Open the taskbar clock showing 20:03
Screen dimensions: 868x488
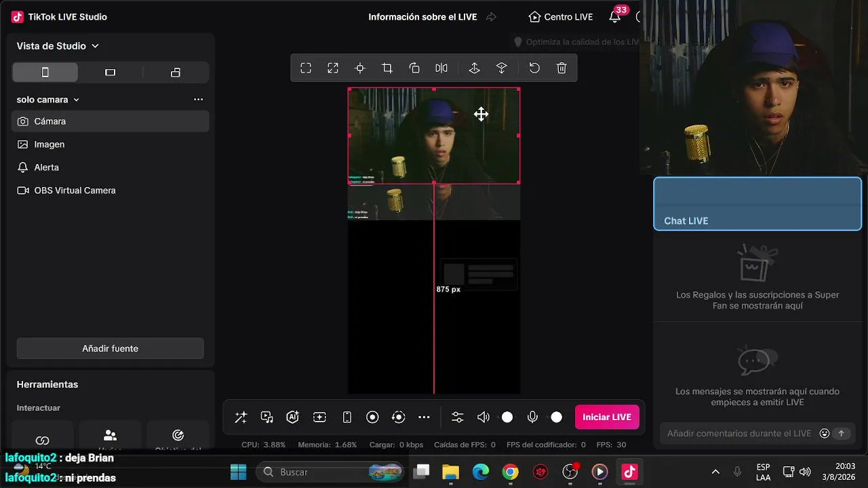[840, 472]
